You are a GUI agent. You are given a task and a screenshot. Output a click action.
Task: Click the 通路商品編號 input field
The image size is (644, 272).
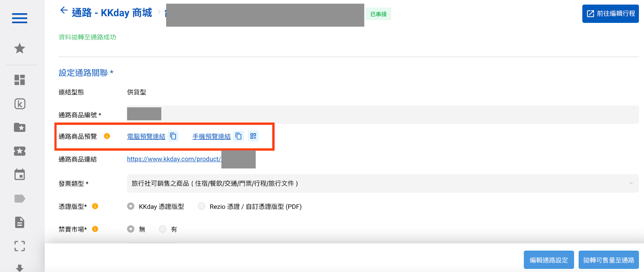383,115
